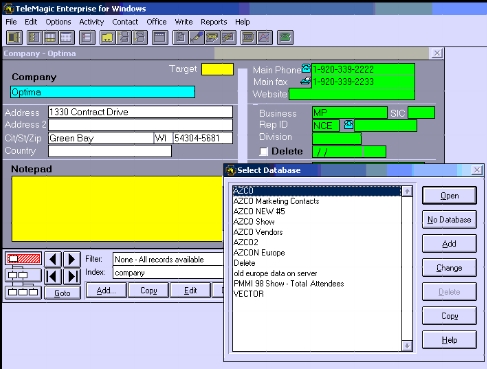Jump to the last record arrow
Viewport: 487px width, 369px height.
(72, 276)
